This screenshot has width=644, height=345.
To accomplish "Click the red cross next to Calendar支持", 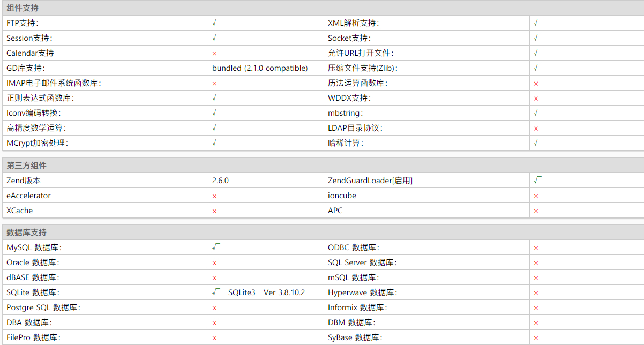I will point(214,54).
